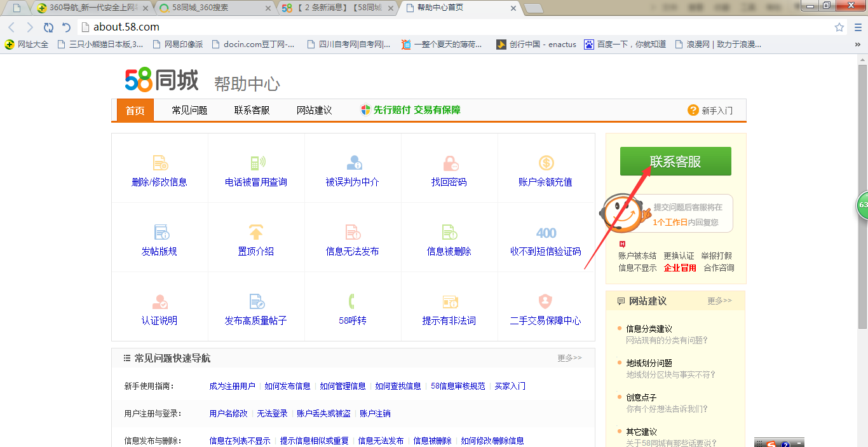This screenshot has height=447, width=868.
Task: Click the verification explanation icon (认证说明)
Action: pyautogui.click(x=159, y=301)
